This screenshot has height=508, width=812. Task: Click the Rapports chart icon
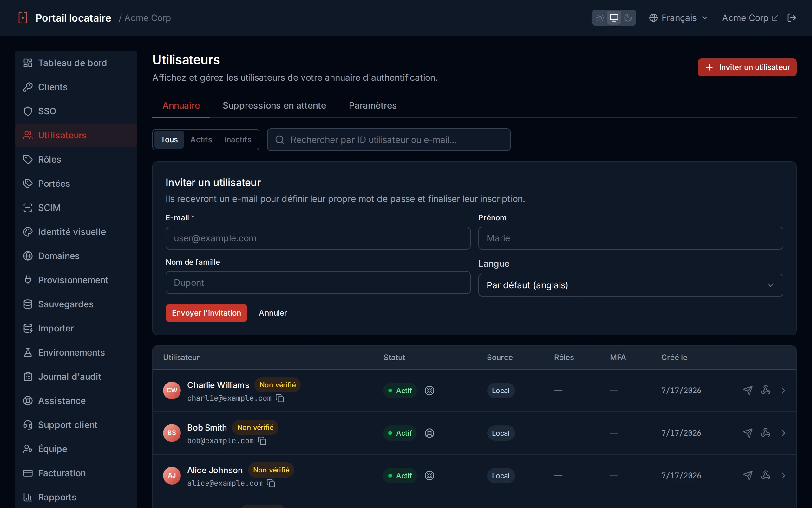click(28, 497)
